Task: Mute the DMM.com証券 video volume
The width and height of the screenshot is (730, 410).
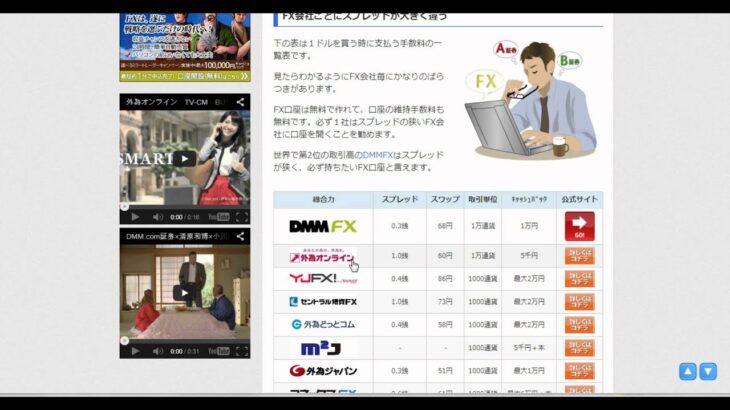Action: click(157, 351)
